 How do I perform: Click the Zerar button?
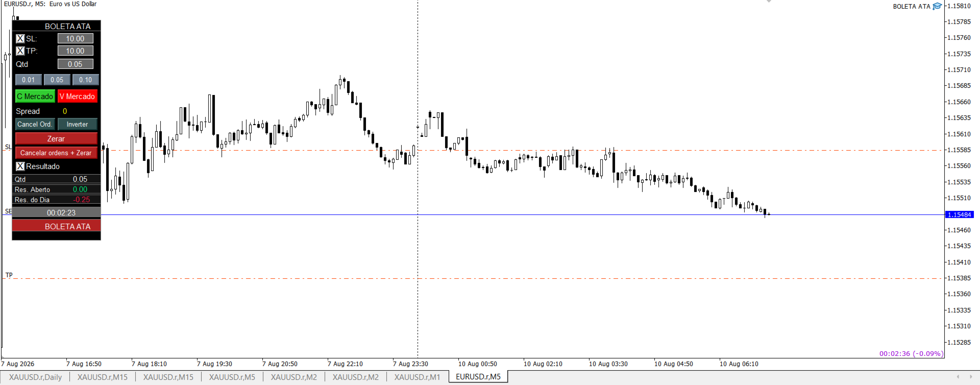[56, 138]
